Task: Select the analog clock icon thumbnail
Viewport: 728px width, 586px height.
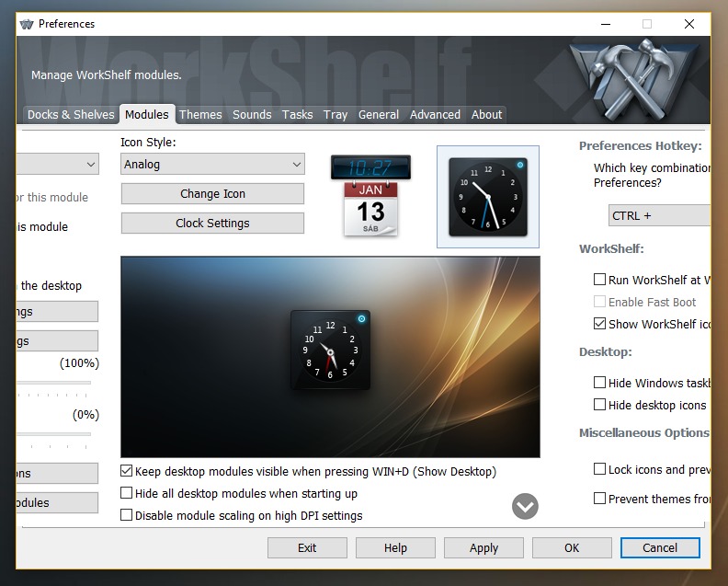Action: tap(487, 197)
